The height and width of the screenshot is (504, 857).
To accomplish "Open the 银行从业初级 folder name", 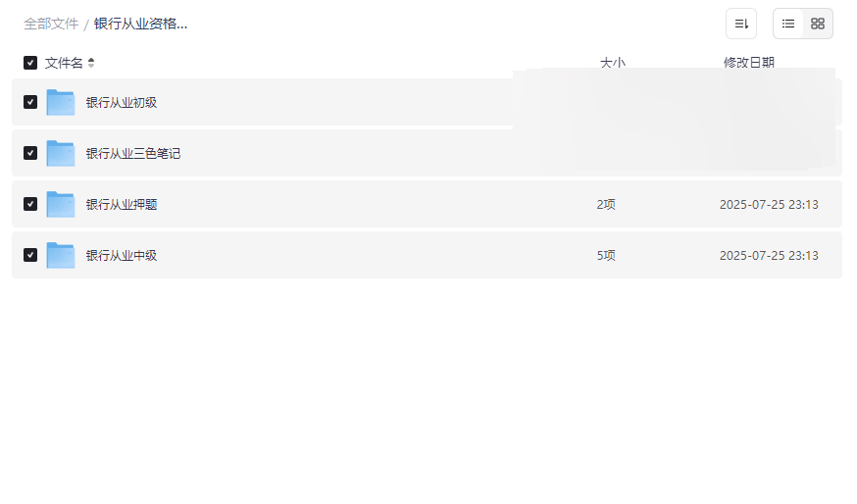I will pyautogui.click(x=122, y=102).
